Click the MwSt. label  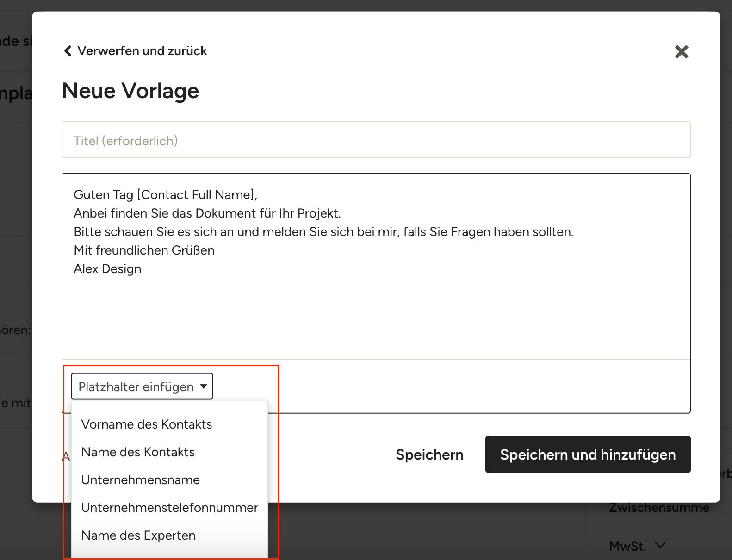627,547
